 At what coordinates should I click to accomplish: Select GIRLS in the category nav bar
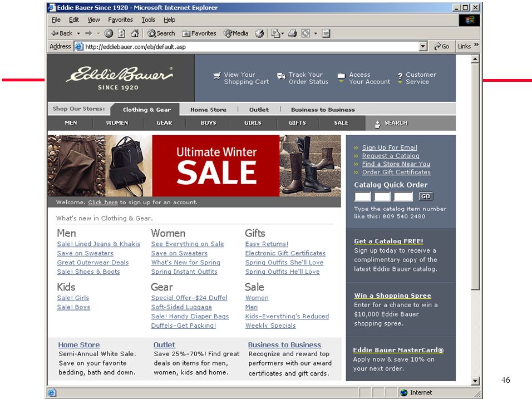[253, 123]
